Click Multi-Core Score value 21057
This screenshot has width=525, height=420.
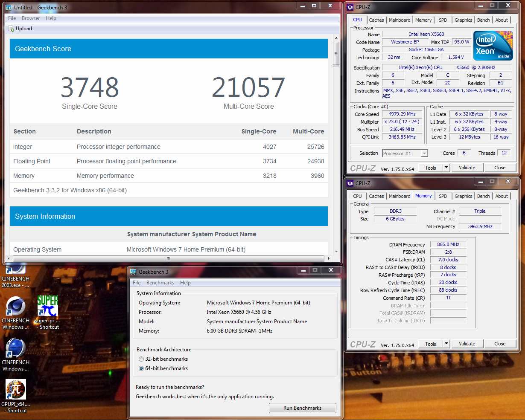[x=248, y=87]
